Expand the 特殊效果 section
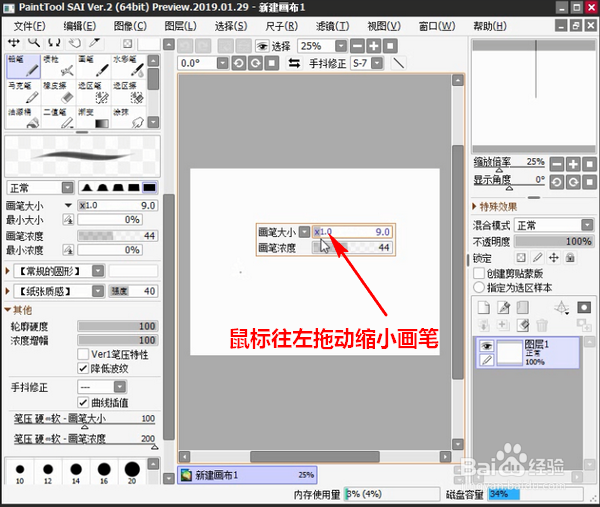 point(474,207)
